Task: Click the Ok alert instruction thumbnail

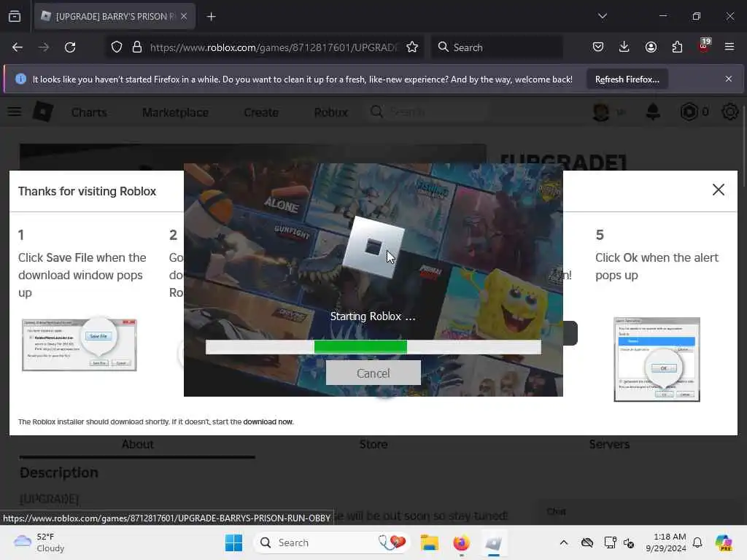Action: click(657, 359)
